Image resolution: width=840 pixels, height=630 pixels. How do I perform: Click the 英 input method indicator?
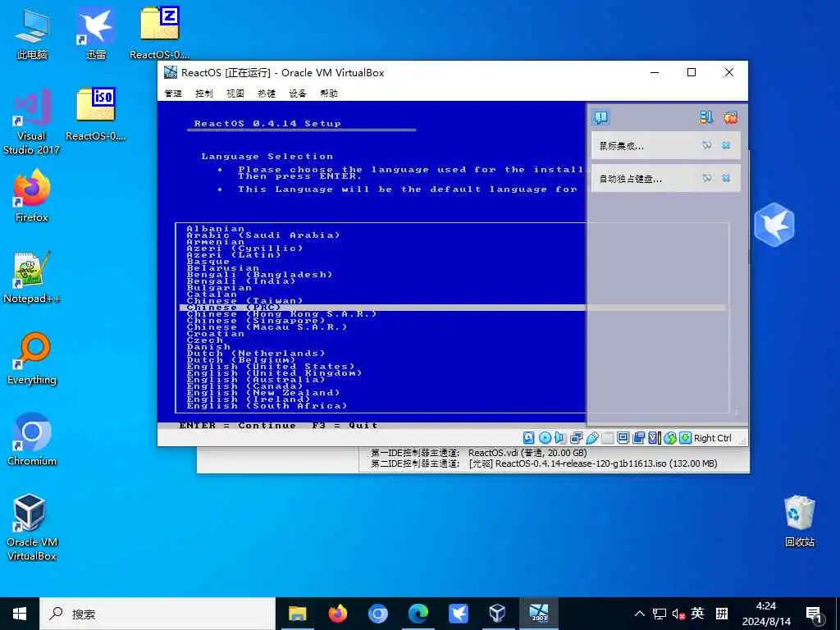coord(697,614)
